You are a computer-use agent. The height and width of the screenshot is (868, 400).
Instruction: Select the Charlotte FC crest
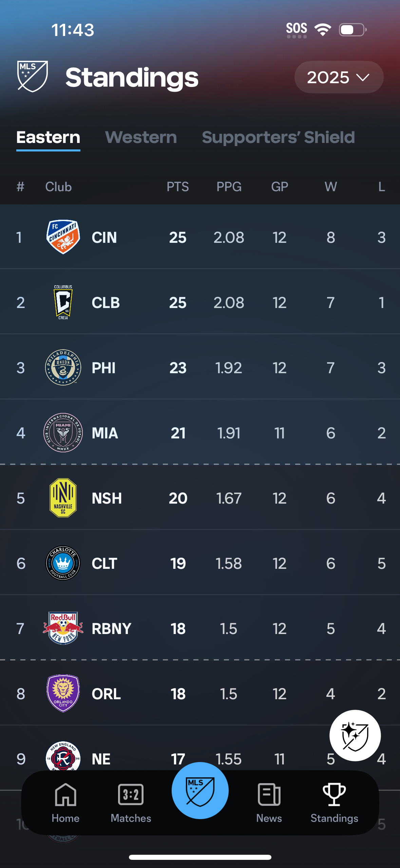click(x=62, y=563)
